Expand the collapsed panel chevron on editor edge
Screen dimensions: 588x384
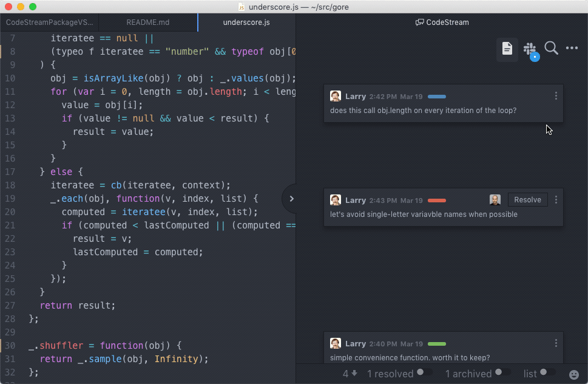291,199
